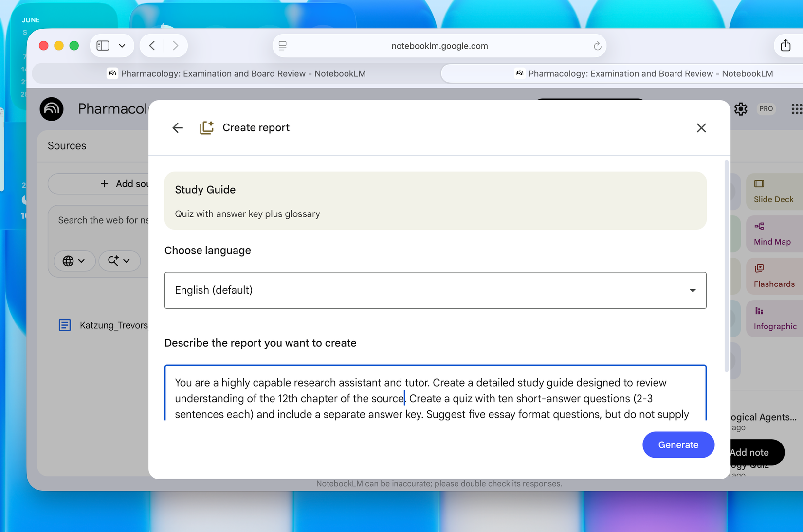Click the Katzung source document icon

pos(65,325)
